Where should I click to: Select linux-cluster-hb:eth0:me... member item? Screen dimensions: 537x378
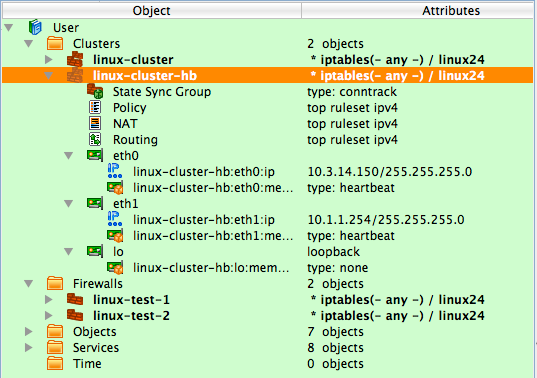(x=213, y=188)
